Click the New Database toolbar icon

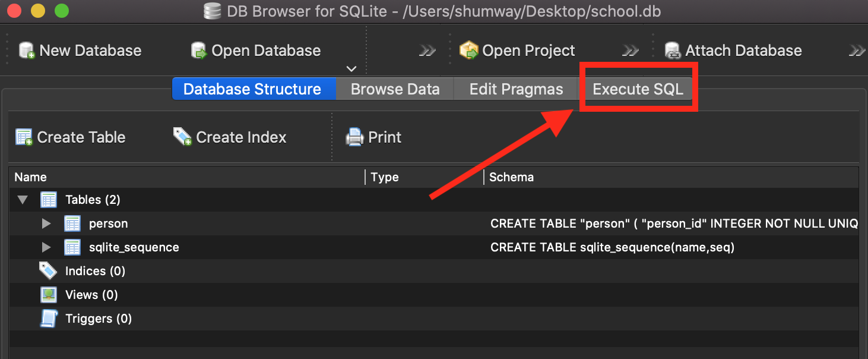click(x=27, y=51)
